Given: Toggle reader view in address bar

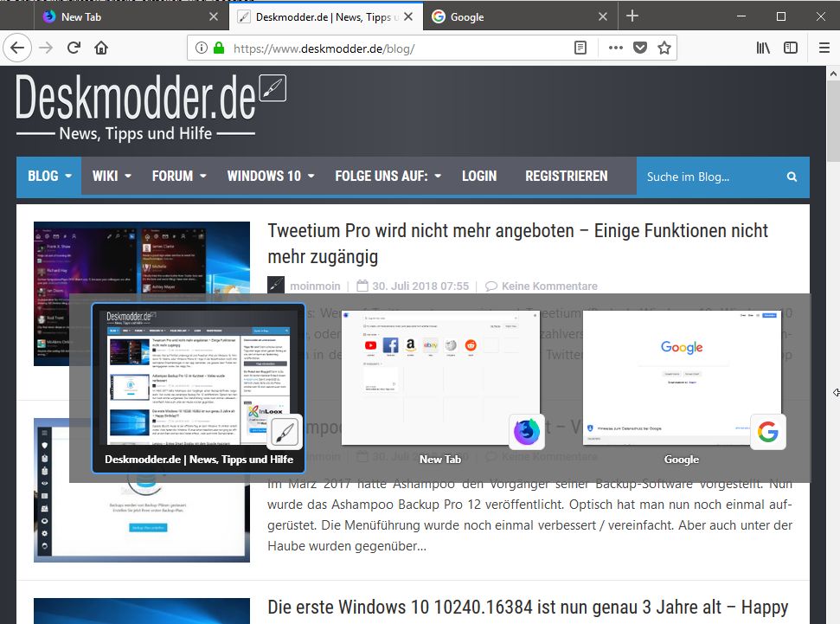Looking at the screenshot, I should coord(580,48).
